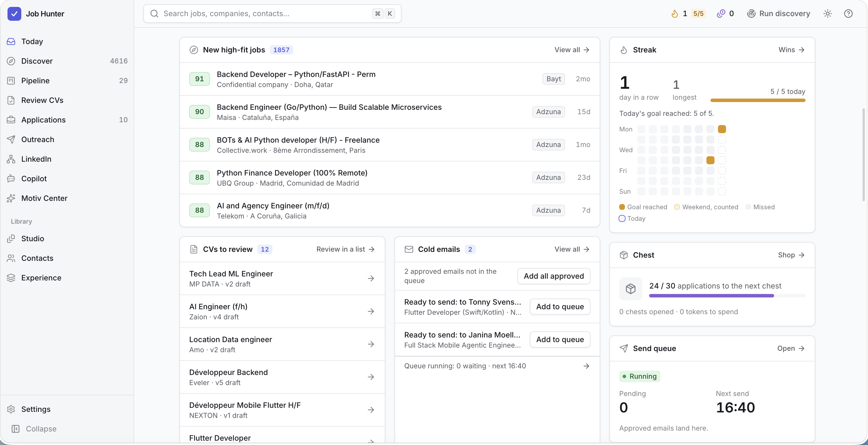Open Développeur Backend CV arrow

click(x=371, y=377)
